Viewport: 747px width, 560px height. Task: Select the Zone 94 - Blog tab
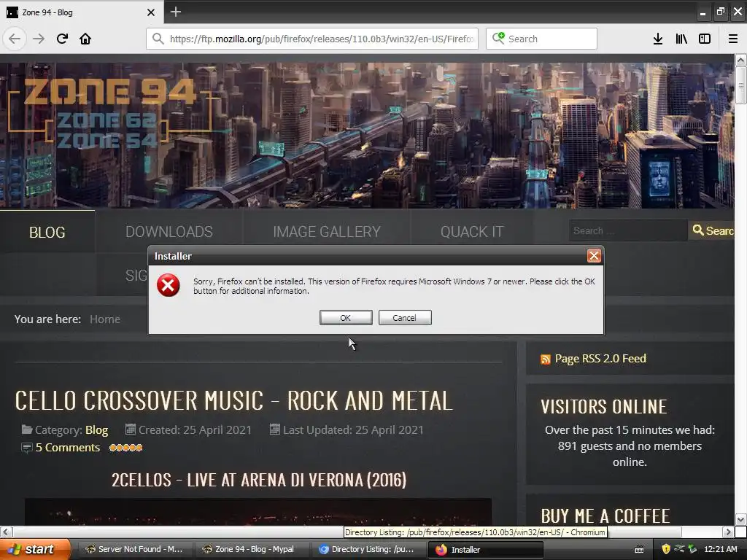[81, 12]
